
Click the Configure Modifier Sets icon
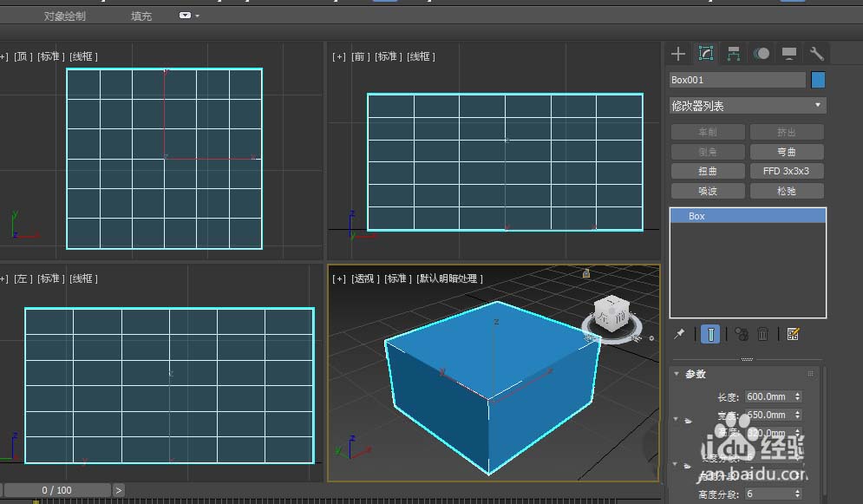click(793, 334)
